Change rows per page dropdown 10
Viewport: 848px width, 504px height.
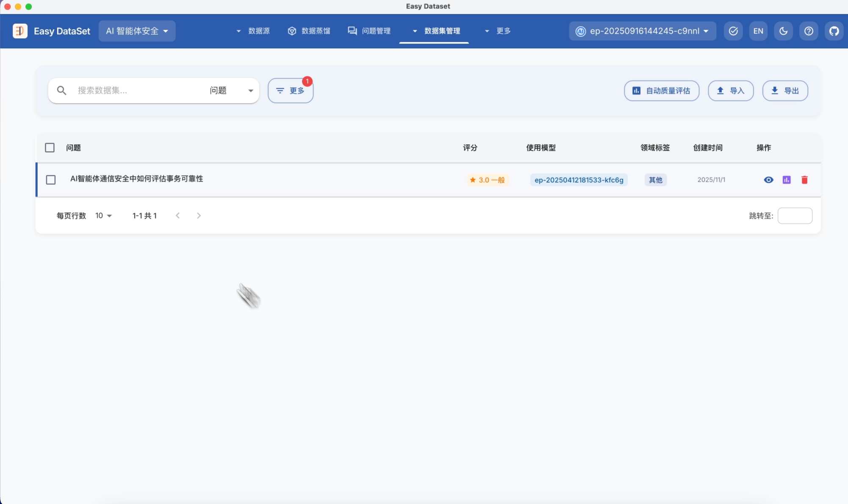point(103,216)
